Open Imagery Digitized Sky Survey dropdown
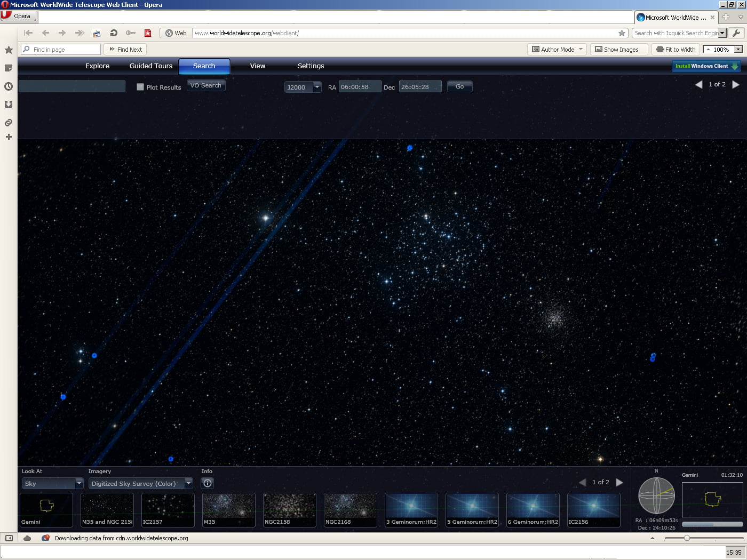 141,483
